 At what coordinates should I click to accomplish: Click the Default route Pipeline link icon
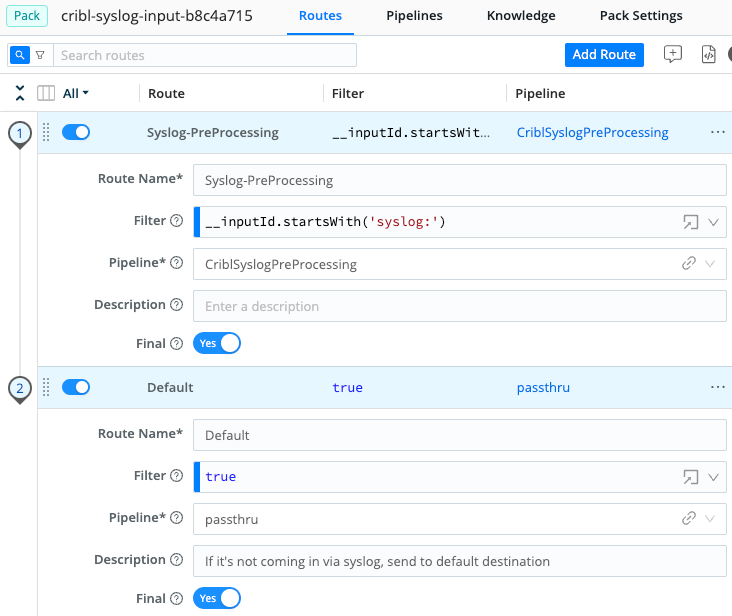tap(688, 518)
